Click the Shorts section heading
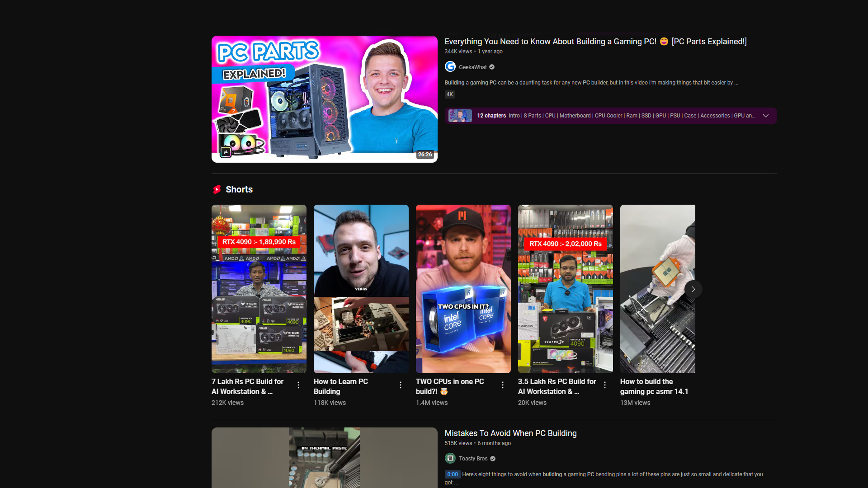Viewport: 868px width, 488px height. click(239, 189)
